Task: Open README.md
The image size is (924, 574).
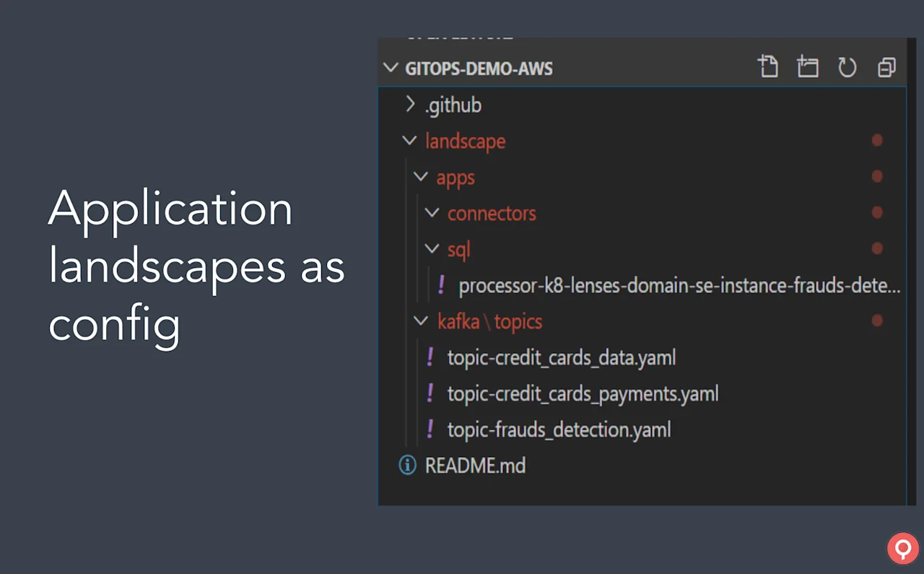Action: coord(475,466)
